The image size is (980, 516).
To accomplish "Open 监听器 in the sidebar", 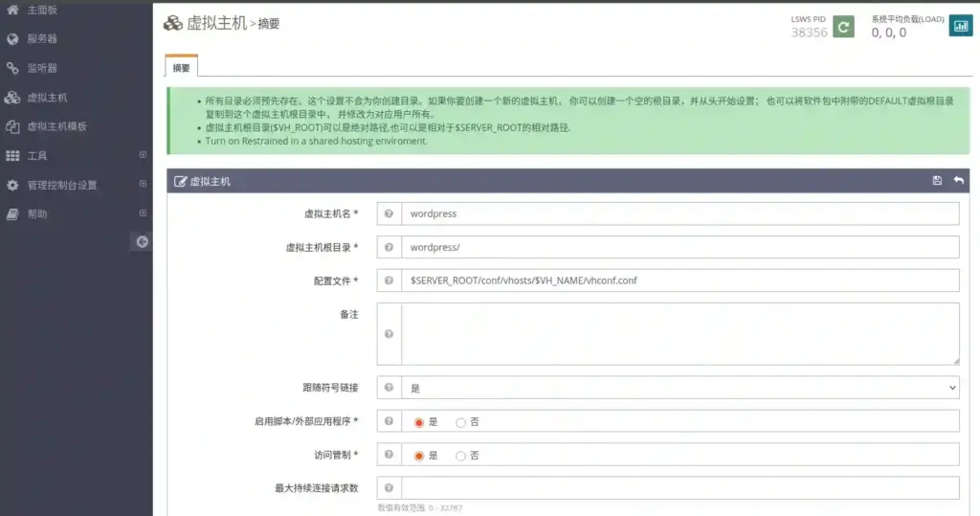I will 42,68.
